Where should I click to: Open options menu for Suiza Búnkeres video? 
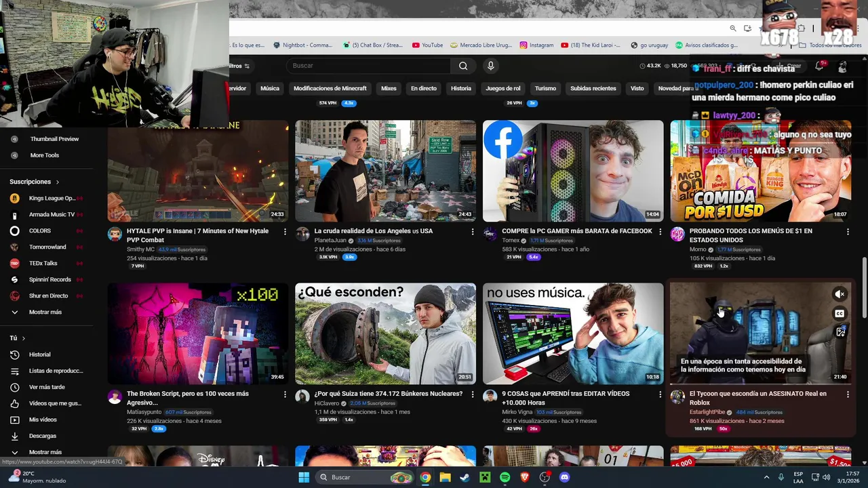473,394
